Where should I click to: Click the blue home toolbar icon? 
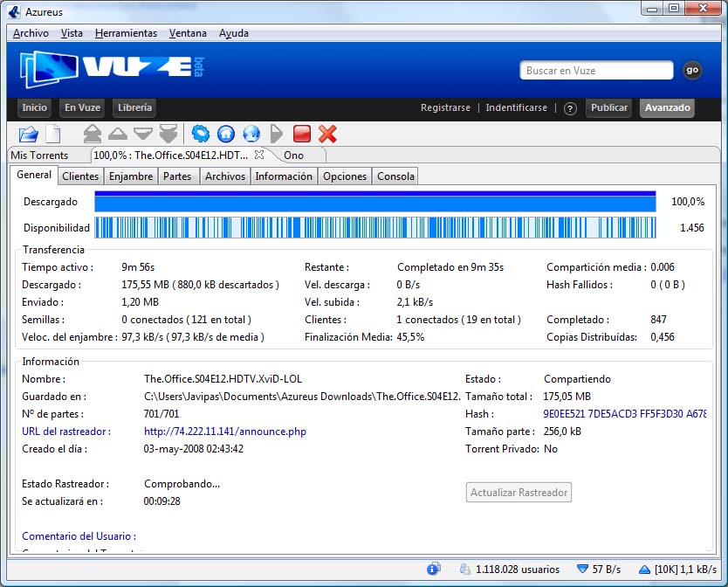(x=226, y=134)
